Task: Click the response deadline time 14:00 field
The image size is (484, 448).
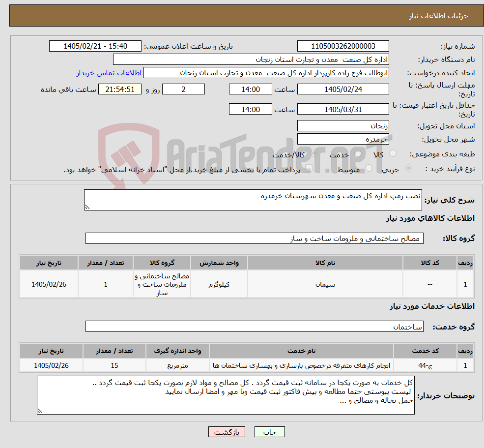Action: (250, 90)
